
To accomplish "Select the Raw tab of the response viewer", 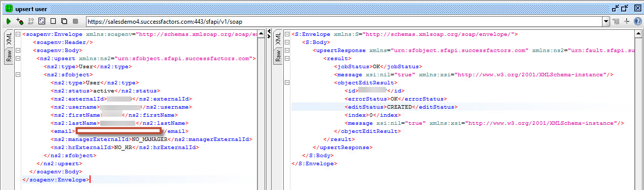I will tap(278, 56).
